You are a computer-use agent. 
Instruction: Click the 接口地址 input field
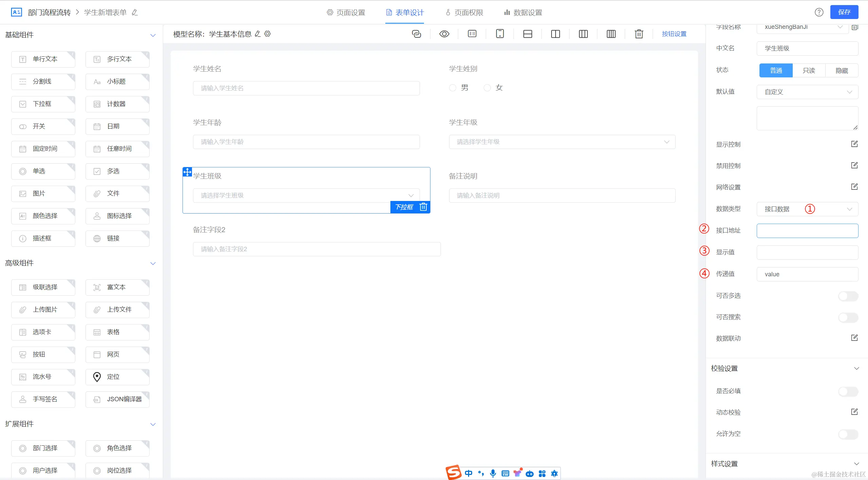tap(807, 231)
